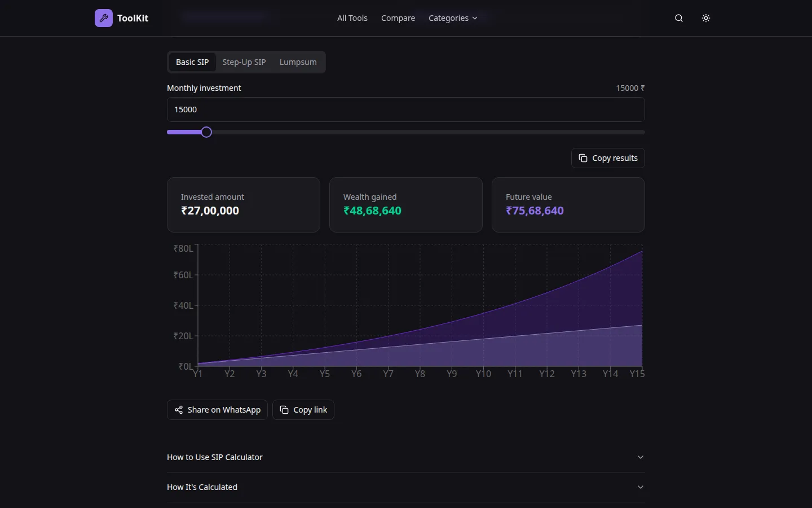
Task: Open the Compare page
Action: [398, 18]
